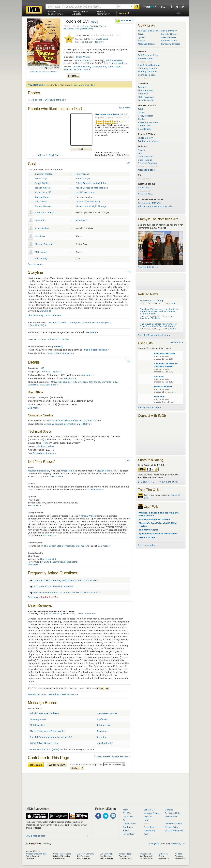Click the IMDb Poll icon beside User Polls
This screenshot has width=211, height=868.
[140, 506]
